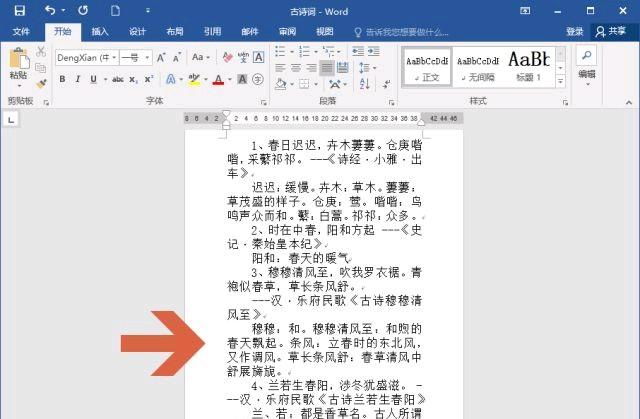Open the DengXian font name dropdown
This screenshot has height=419, width=640.
coord(114,58)
